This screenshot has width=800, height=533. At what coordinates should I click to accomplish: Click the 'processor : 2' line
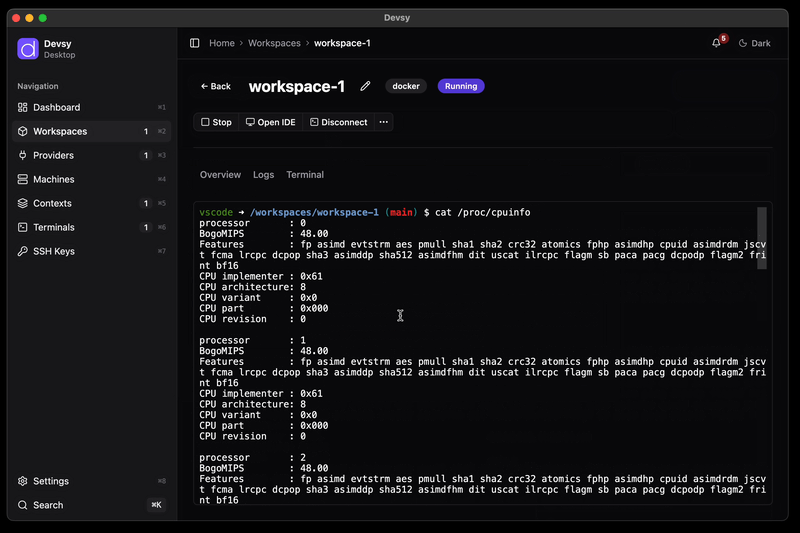point(253,458)
